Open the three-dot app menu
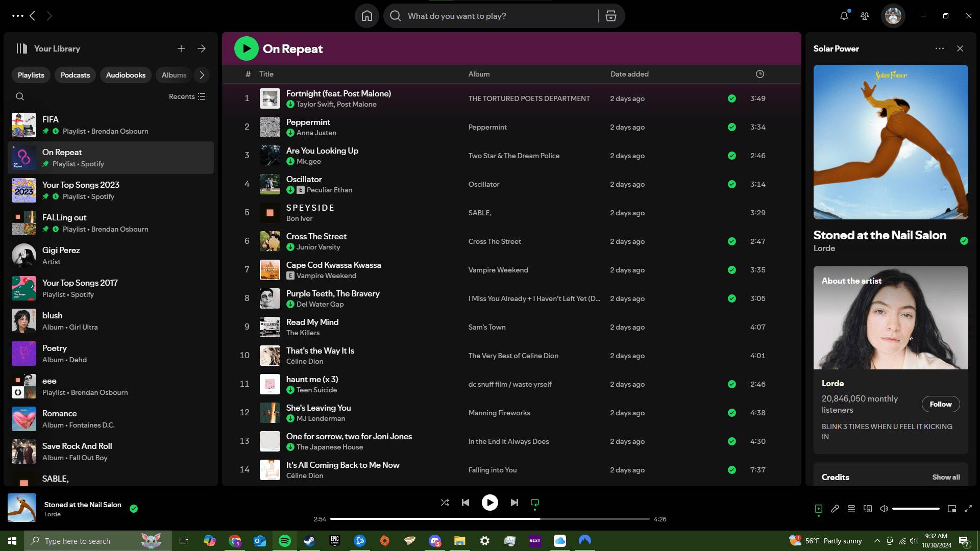This screenshot has height=551, width=980. click(17, 16)
